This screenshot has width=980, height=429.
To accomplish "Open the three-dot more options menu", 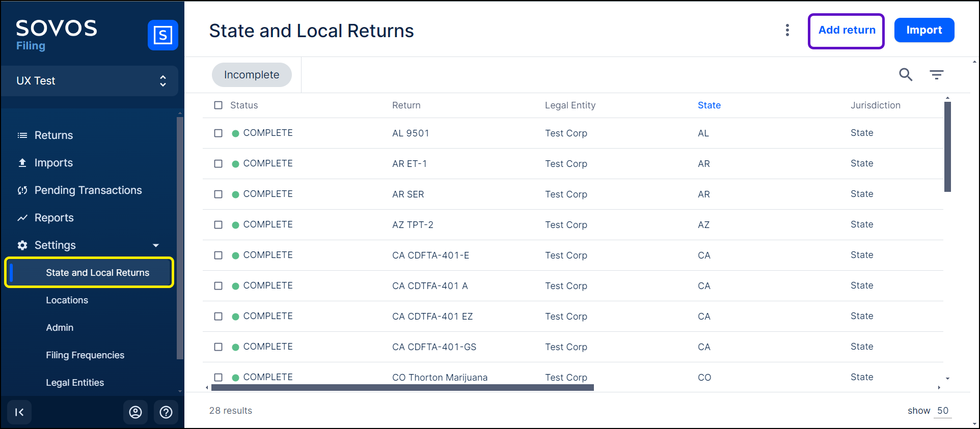I will point(787,30).
